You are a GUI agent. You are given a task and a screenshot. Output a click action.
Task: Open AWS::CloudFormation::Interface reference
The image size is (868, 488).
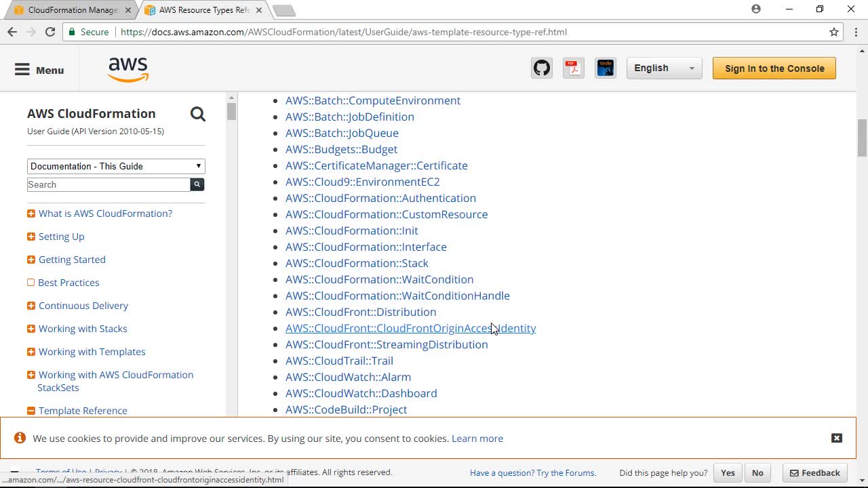(366, 247)
